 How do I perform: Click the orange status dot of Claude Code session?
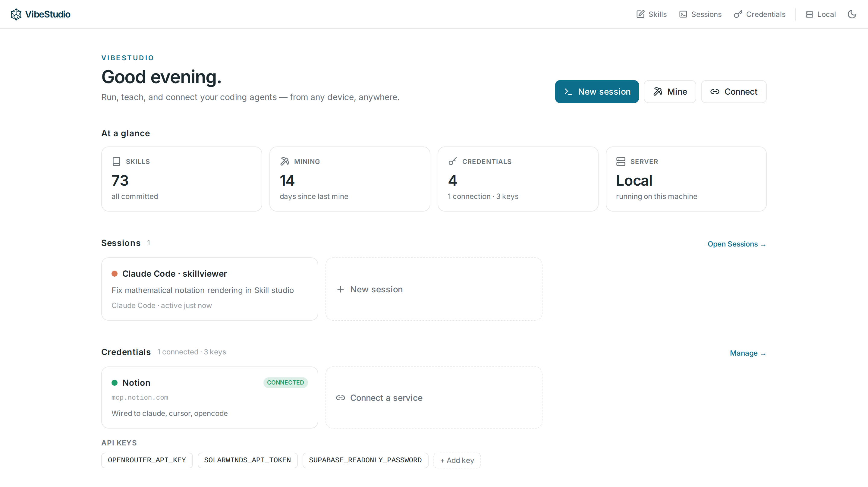click(x=115, y=274)
